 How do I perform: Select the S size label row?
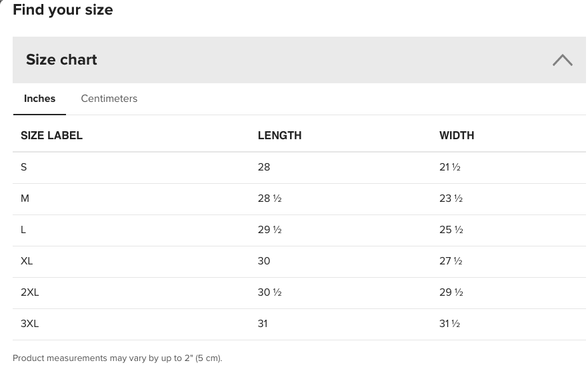click(x=24, y=167)
